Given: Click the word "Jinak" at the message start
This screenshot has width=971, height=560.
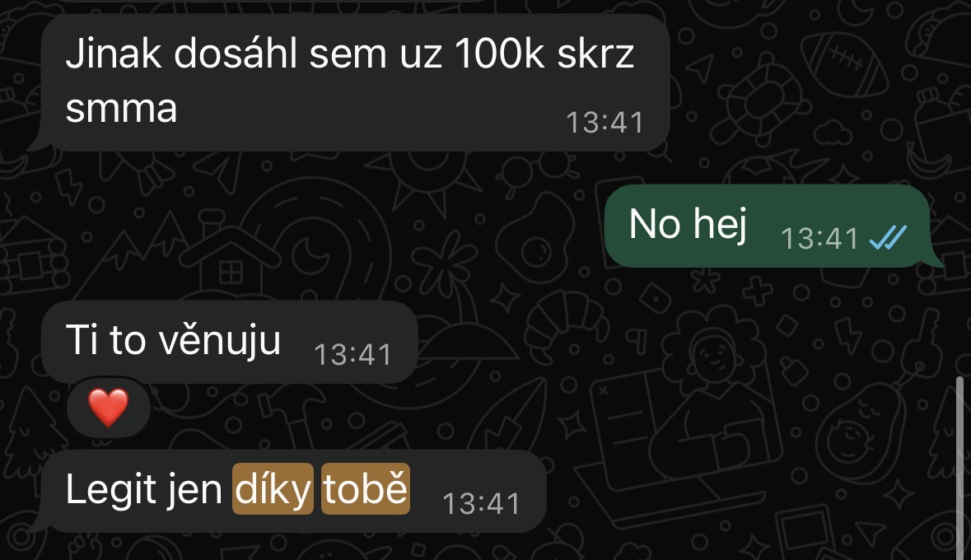Looking at the screenshot, I should 114,54.
